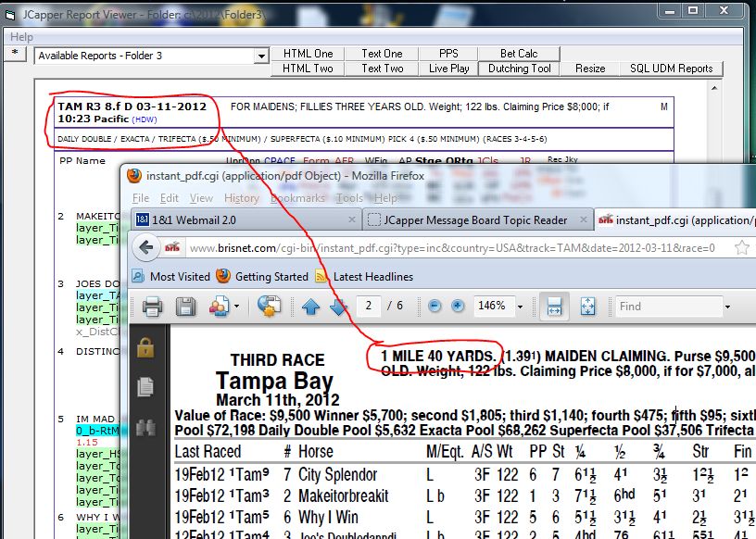Go to next PDF page with down arrow
The width and height of the screenshot is (756, 539).
click(x=338, y=307)
